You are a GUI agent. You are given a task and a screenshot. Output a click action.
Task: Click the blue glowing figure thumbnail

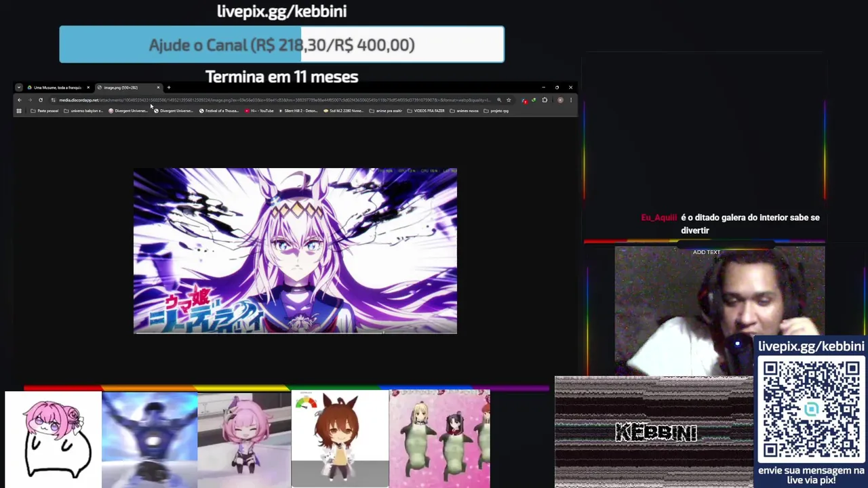pos(149,439)
